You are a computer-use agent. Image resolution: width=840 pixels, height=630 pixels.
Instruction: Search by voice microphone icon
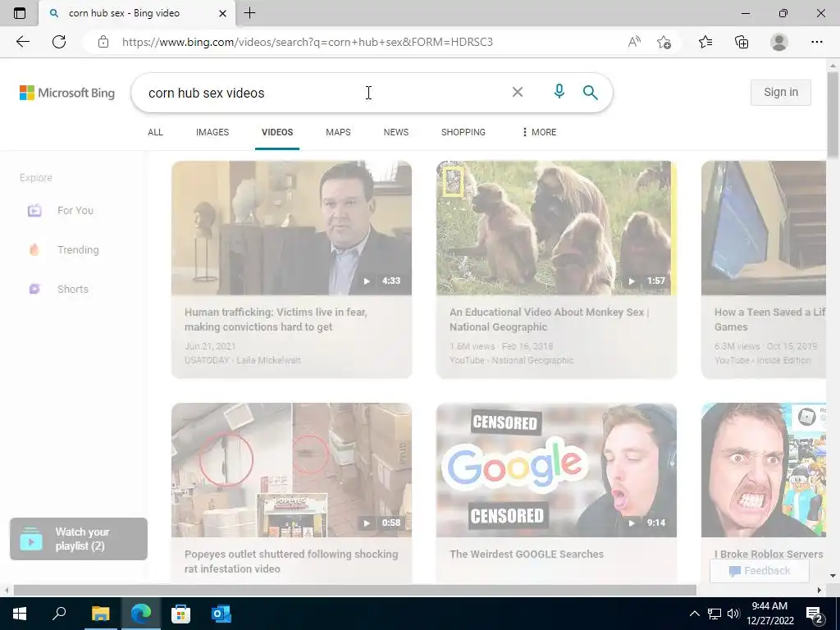[x=559, y=92]
